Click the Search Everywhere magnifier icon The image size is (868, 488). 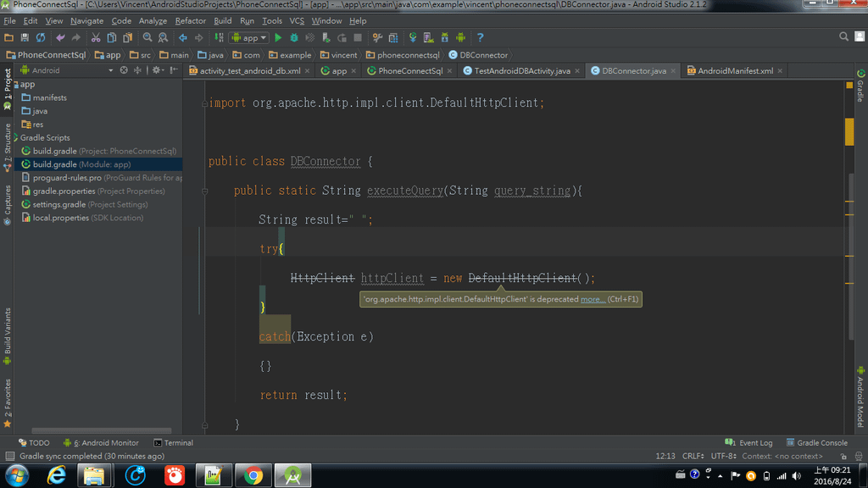[x=843, y=36]
